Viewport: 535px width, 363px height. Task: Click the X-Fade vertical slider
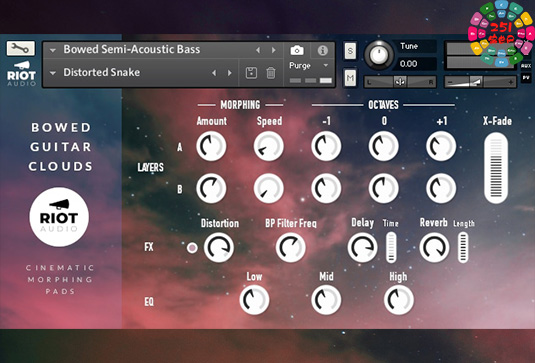[496, 168]
